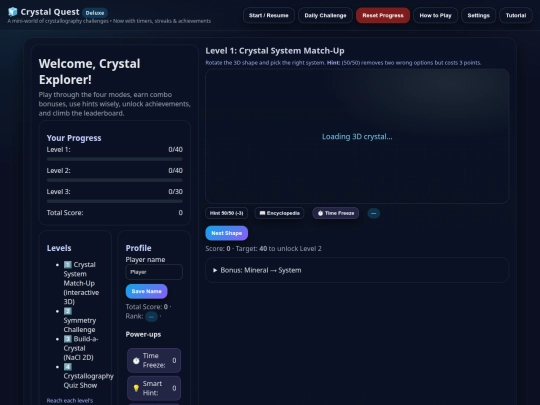The image size is (540, 405).
Task: Open How to Play
Action: point(435,15)
